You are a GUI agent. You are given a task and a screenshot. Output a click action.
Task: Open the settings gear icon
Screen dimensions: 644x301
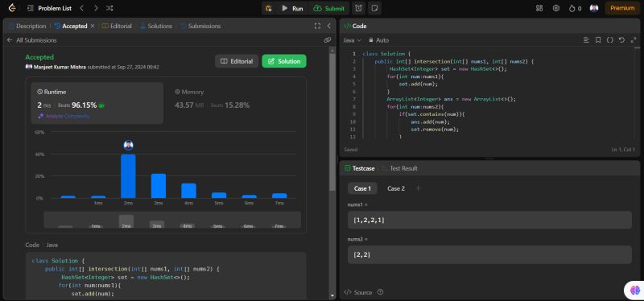[556, 8]
